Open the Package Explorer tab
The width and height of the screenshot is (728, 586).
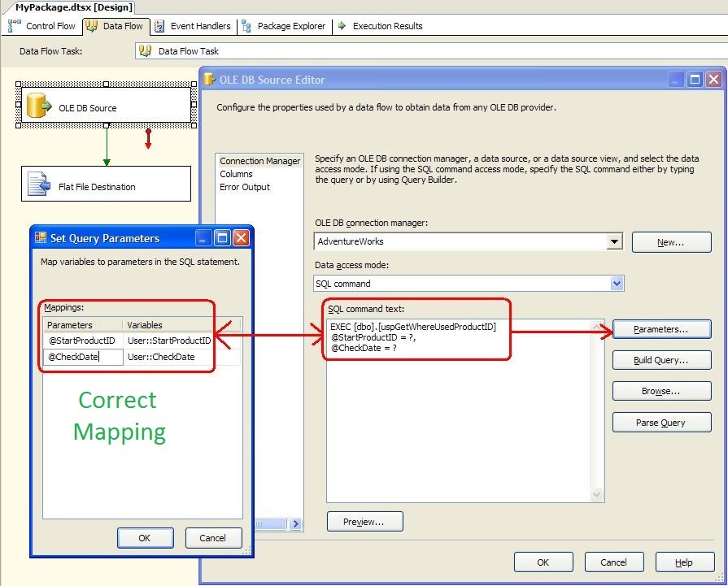click(284, 26)
